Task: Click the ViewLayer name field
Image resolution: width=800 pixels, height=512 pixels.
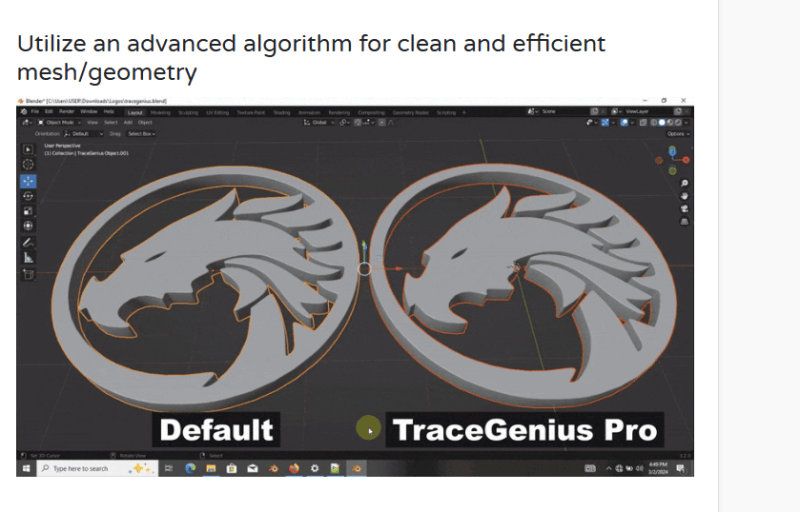Action: click(x=645, y=111)
